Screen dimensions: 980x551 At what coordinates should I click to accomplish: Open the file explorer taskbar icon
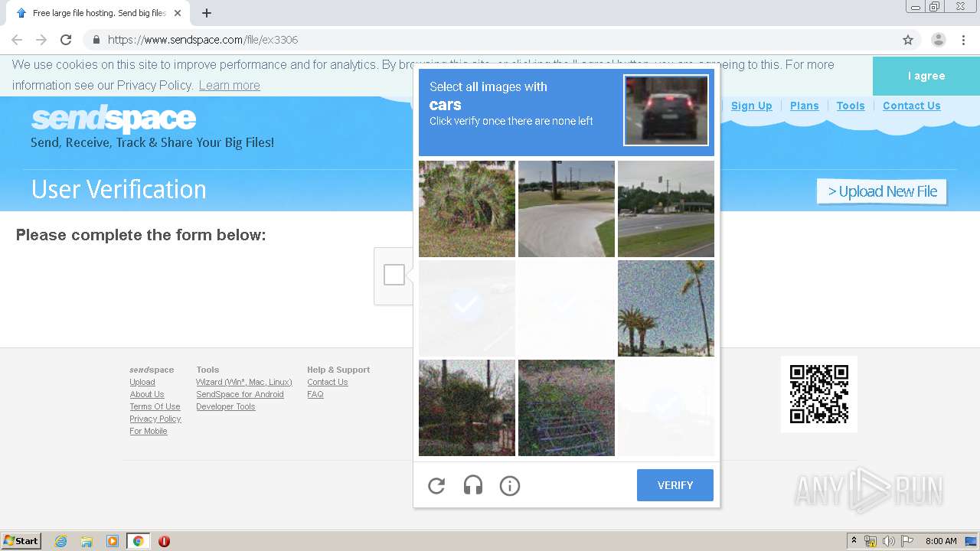(87, 541)
